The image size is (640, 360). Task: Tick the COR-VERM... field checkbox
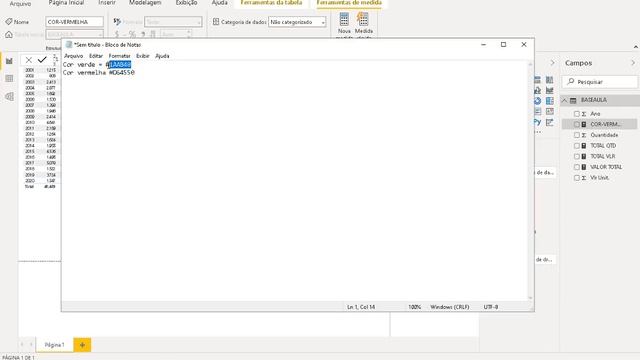click(x=577, y=124)
